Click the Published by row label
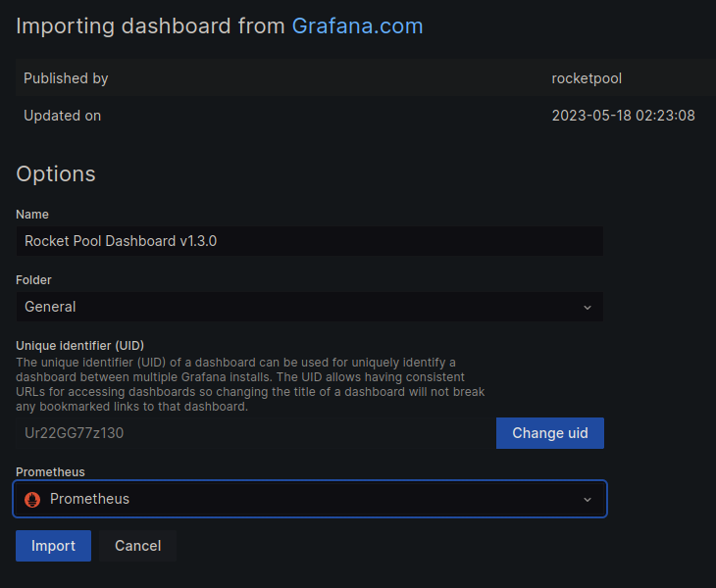716x588 pixels. pos(66,78)
